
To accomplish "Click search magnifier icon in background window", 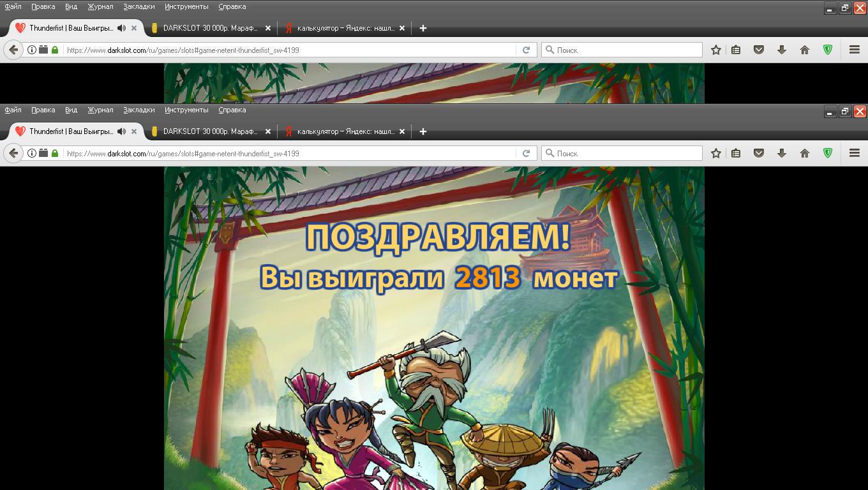I will (549, 50).
